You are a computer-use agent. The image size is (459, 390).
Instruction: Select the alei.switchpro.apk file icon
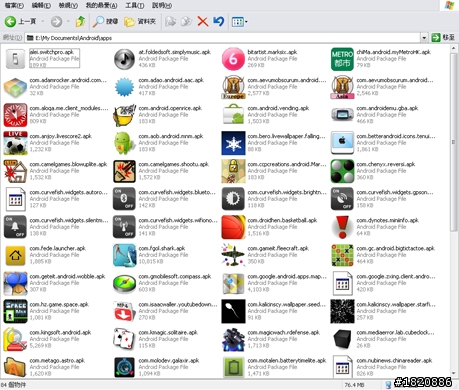point(15,59)
